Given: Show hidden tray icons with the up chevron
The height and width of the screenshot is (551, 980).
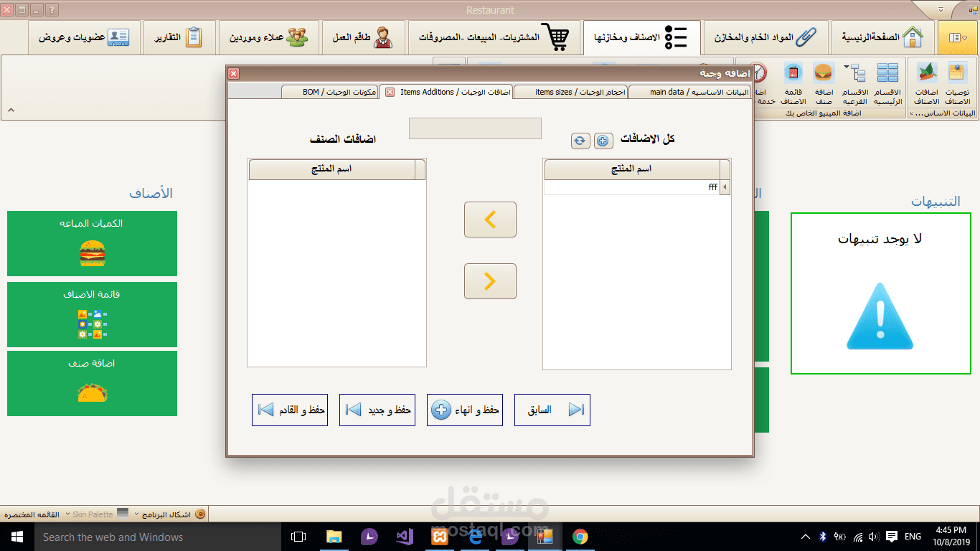Looking at the screenshot, I should tap(807, 537).
